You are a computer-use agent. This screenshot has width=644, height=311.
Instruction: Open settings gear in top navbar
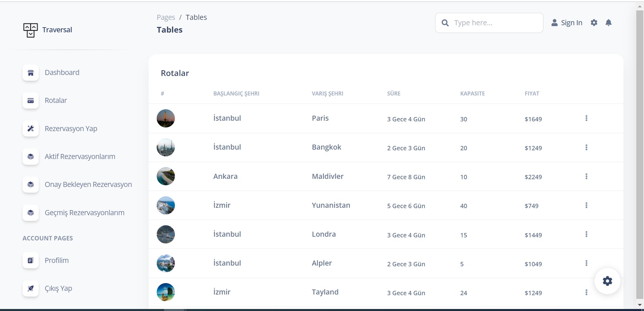point(594,23)
